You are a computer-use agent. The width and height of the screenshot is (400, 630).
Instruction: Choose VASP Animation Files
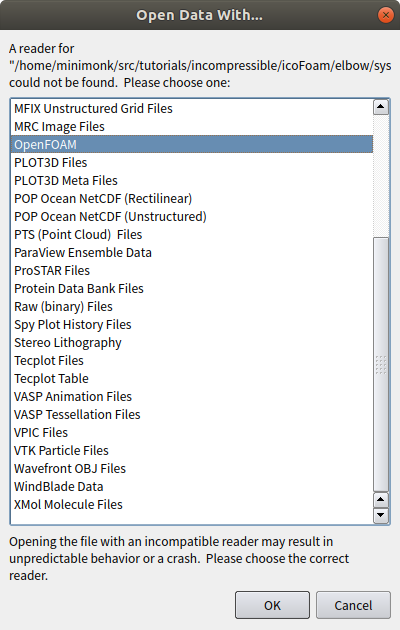click(192, 397)
